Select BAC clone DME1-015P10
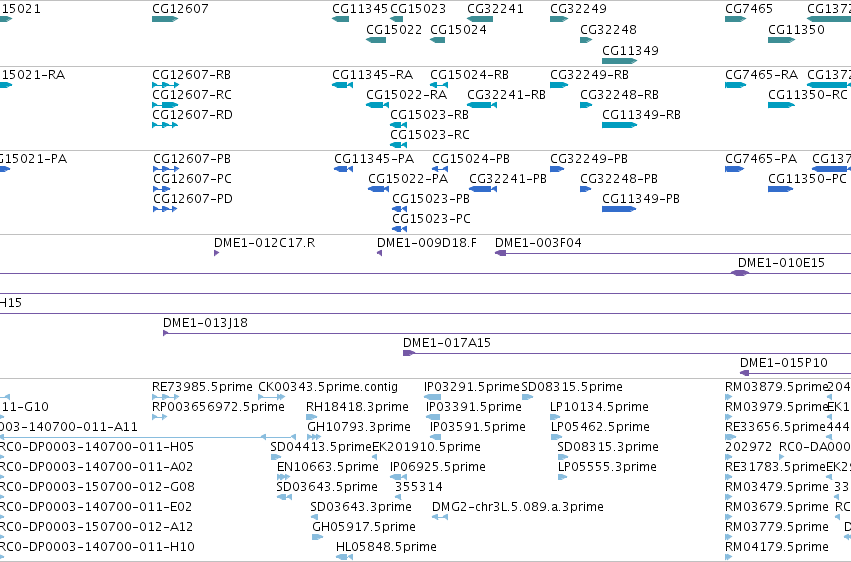Viewport: 851px width, 562px height. tap(784, 363)
